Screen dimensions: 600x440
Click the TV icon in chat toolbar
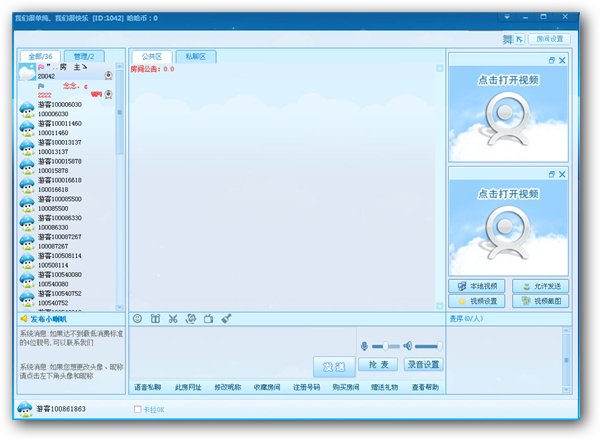[x=209, y=319]
